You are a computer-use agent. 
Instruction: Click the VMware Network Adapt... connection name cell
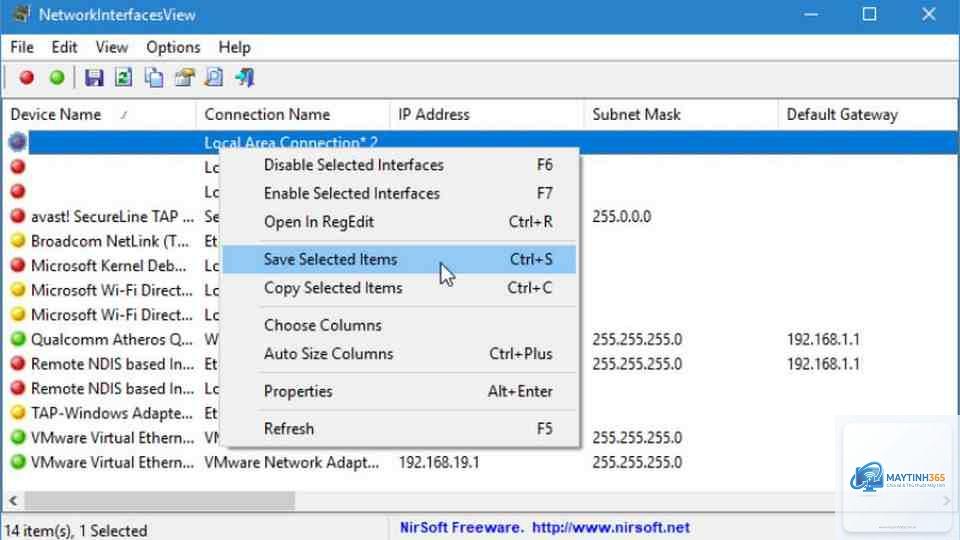click(x=291, y=462)
